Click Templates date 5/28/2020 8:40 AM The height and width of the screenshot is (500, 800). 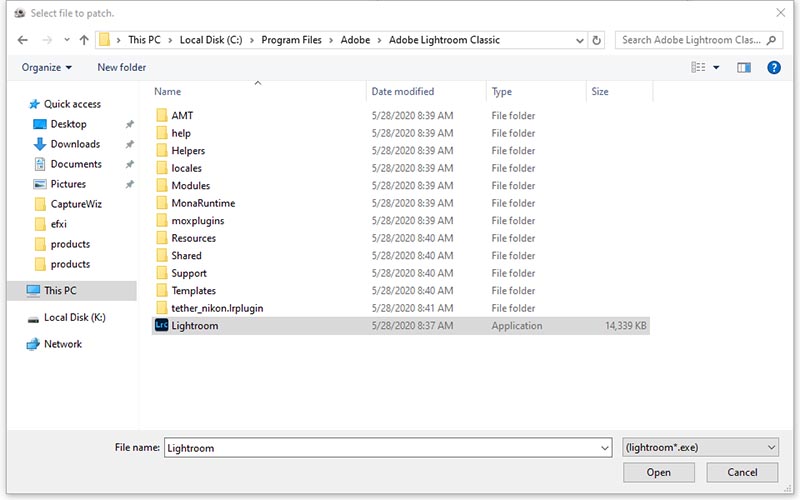(x=412, y=290)
